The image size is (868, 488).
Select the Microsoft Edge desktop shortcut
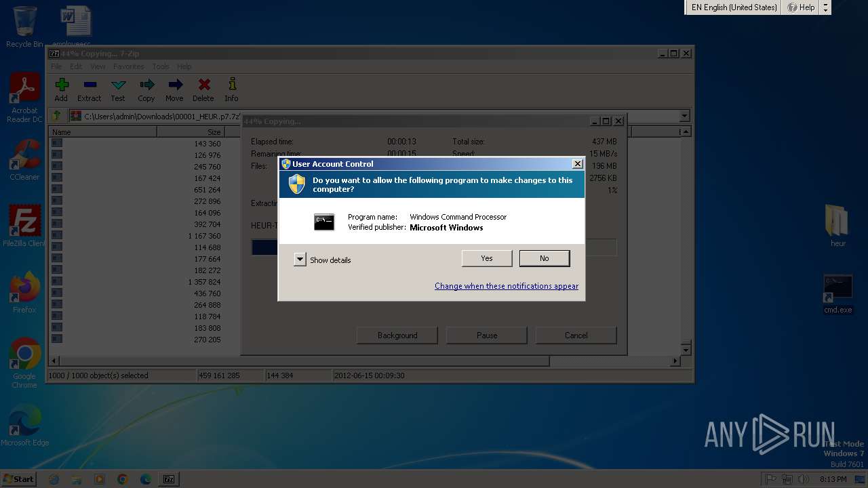point(24,426)
